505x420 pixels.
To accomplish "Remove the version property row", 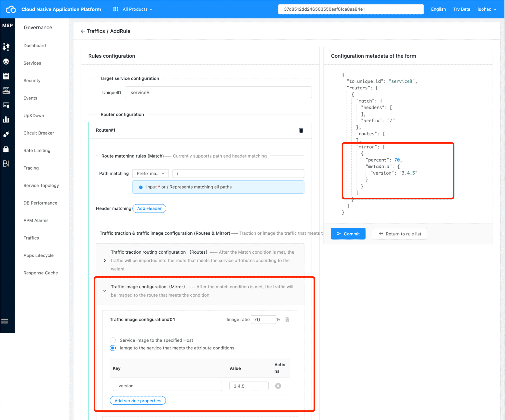I will tap(278, 386).
